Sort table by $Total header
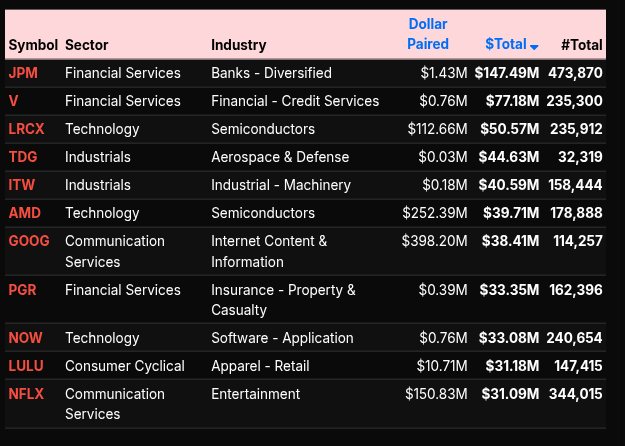 [505, 44]
